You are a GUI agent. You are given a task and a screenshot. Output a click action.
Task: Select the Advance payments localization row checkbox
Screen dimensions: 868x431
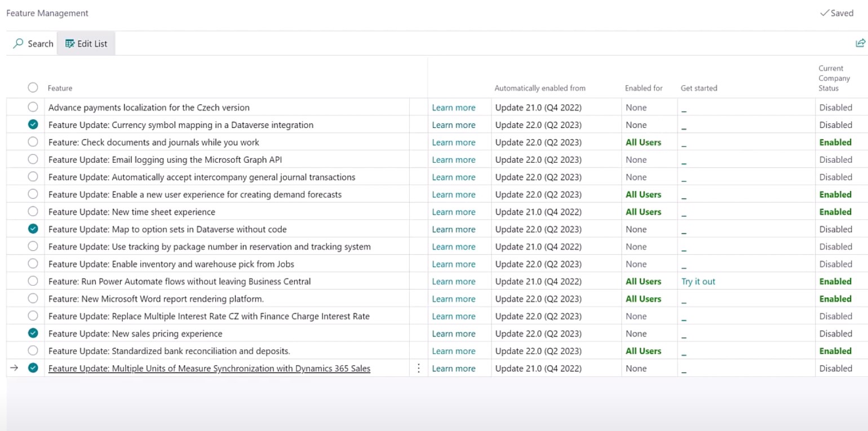point(33,107)
